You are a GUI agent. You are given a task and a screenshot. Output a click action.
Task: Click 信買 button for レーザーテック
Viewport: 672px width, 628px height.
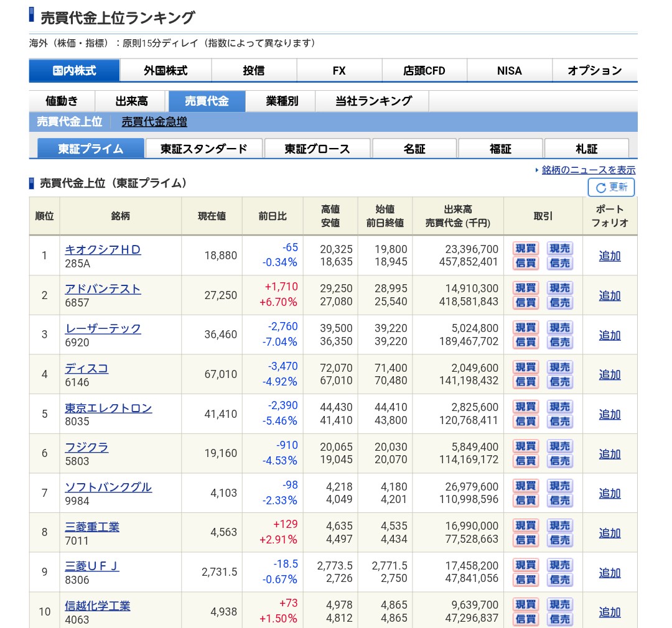coord(525,343)
